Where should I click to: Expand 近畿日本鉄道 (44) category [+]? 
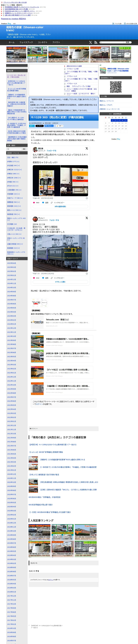tap(21, 244)
